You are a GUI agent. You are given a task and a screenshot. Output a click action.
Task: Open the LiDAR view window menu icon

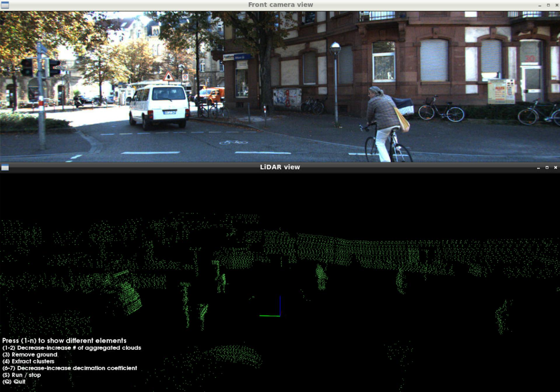(x=5, y=167)
